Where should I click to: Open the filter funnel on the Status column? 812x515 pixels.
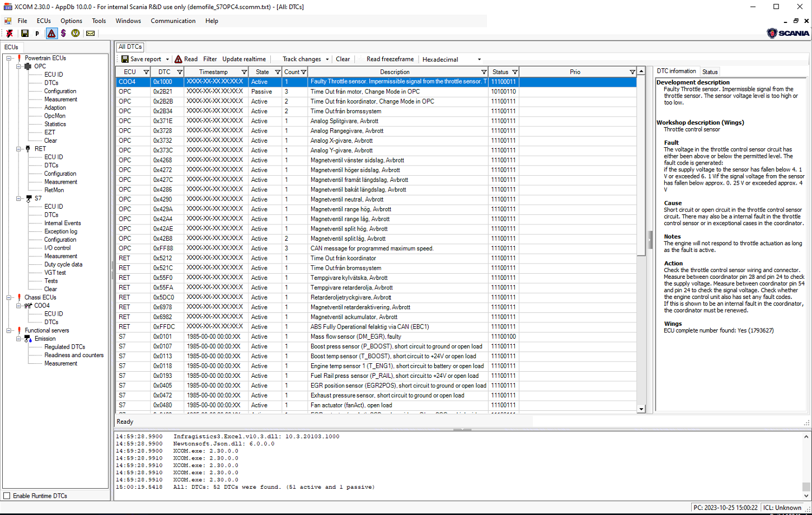tap(514, 72)
